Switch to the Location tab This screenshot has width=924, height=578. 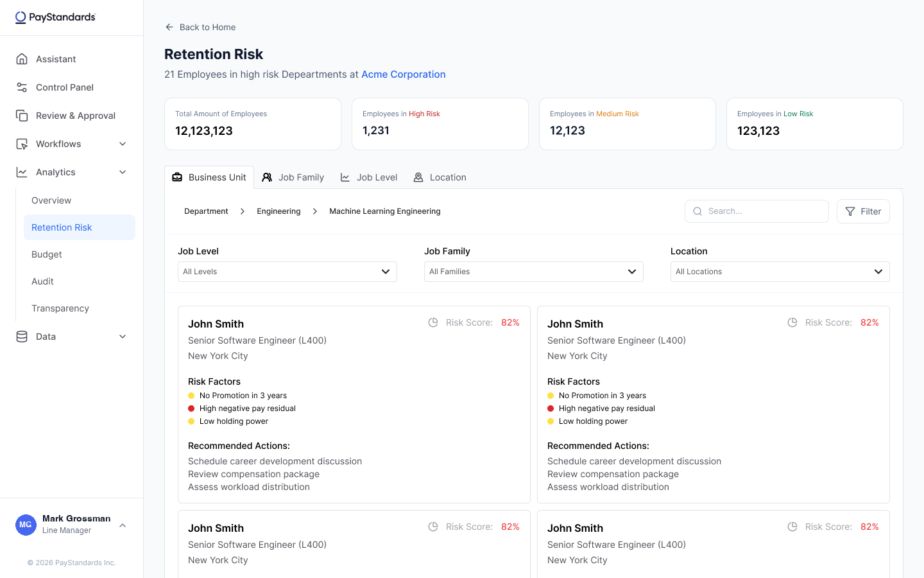point(440,177)
